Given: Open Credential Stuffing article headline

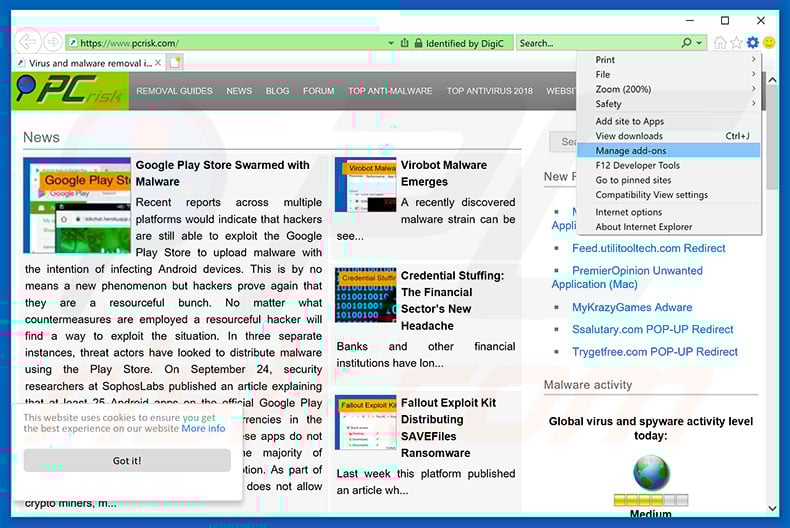Looking at the screenshot, I should coord(452,301).
